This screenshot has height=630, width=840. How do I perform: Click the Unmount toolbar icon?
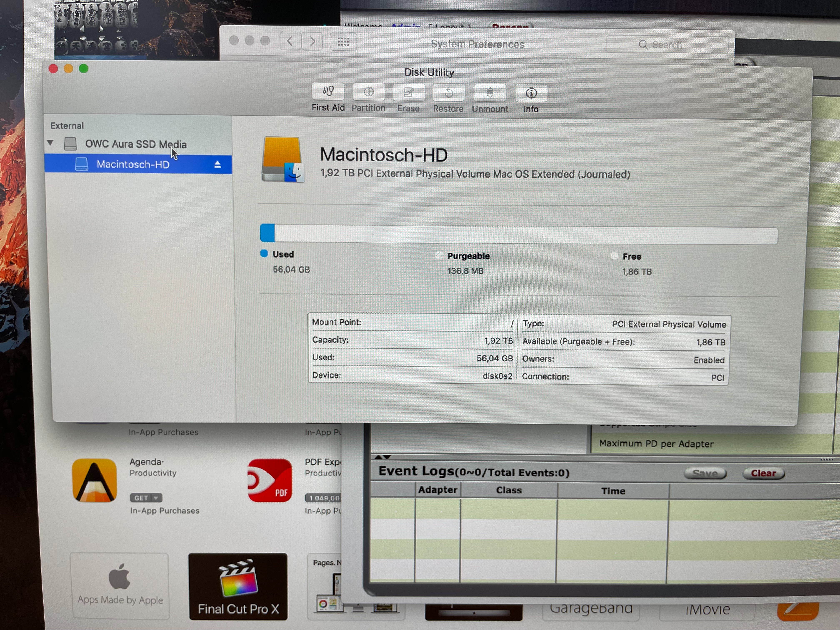[x=490, y=93]
